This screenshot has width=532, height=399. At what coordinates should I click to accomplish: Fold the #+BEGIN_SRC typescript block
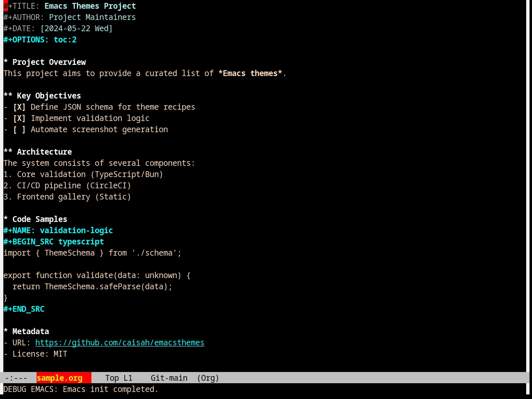pyautogui.click(x=54, y=242)
